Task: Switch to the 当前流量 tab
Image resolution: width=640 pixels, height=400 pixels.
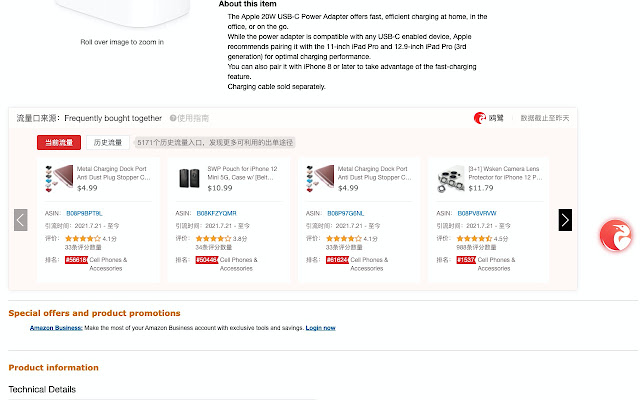Action: coord(58,143)
